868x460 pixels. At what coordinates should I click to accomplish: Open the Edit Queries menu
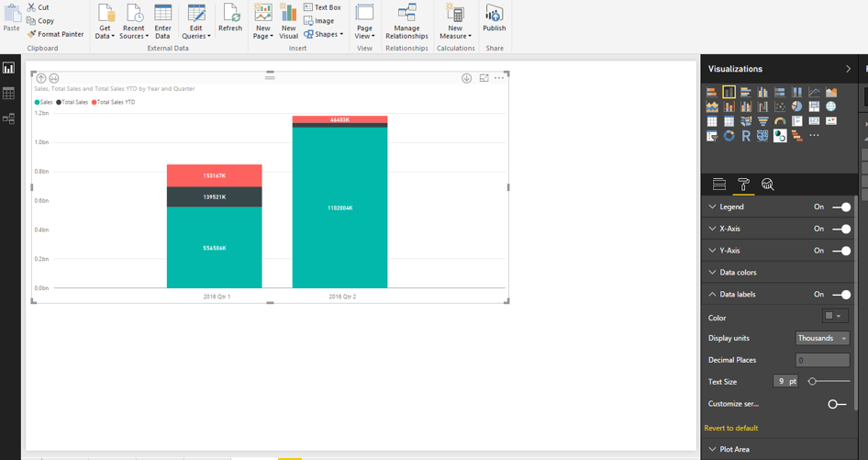(x=196, y=21)
